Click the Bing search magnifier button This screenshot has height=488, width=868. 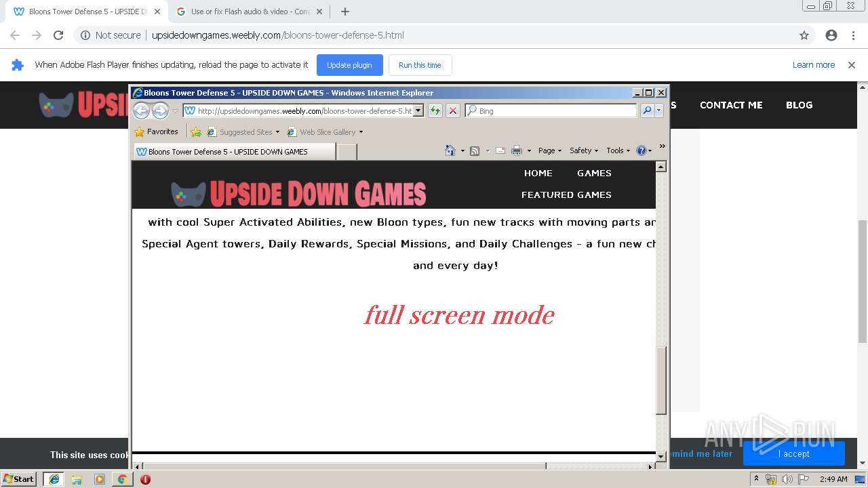647,110
